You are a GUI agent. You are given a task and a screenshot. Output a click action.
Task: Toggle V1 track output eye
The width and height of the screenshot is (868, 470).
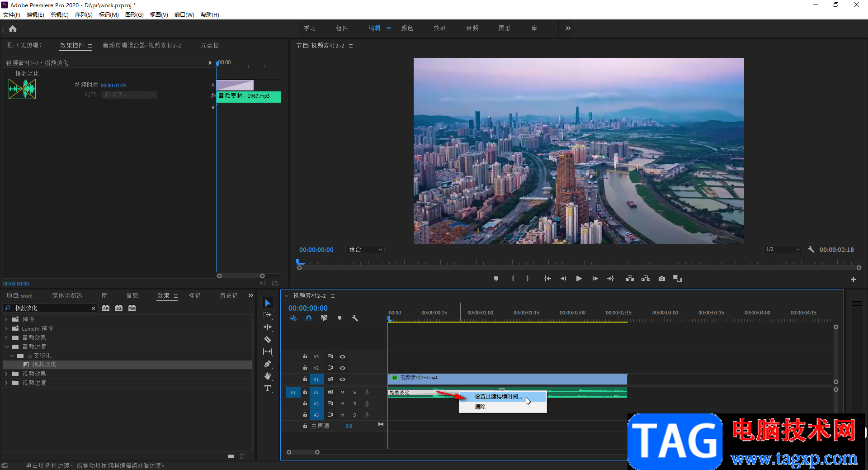coord(342,379)
